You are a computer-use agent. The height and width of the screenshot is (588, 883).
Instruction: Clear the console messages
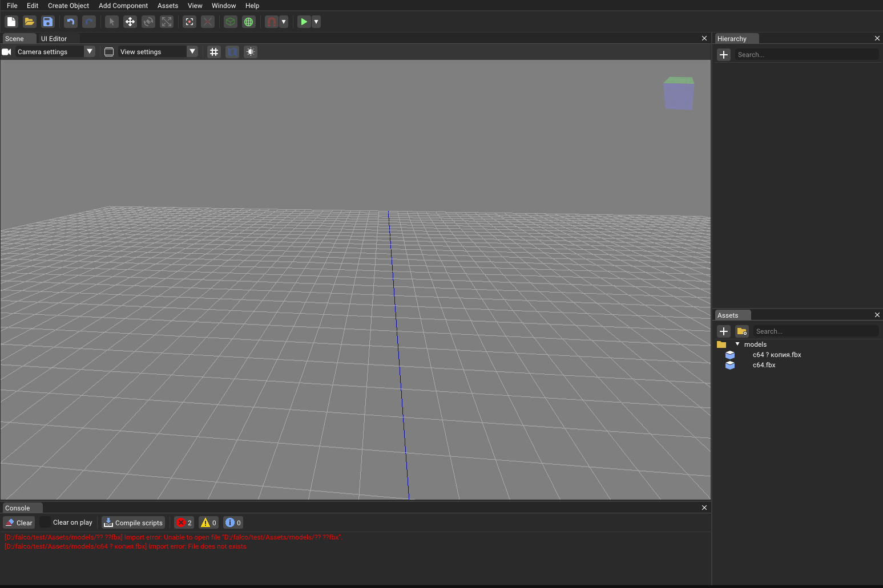19,522
